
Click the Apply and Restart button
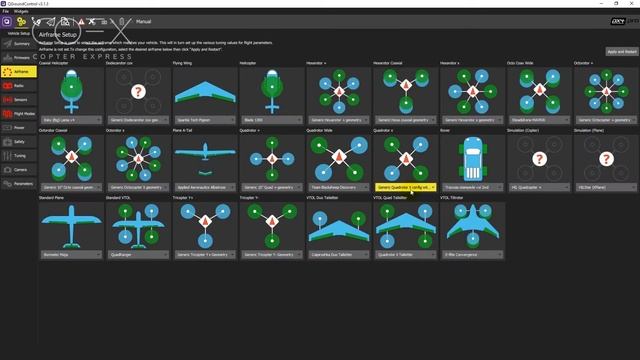[622, 51]
